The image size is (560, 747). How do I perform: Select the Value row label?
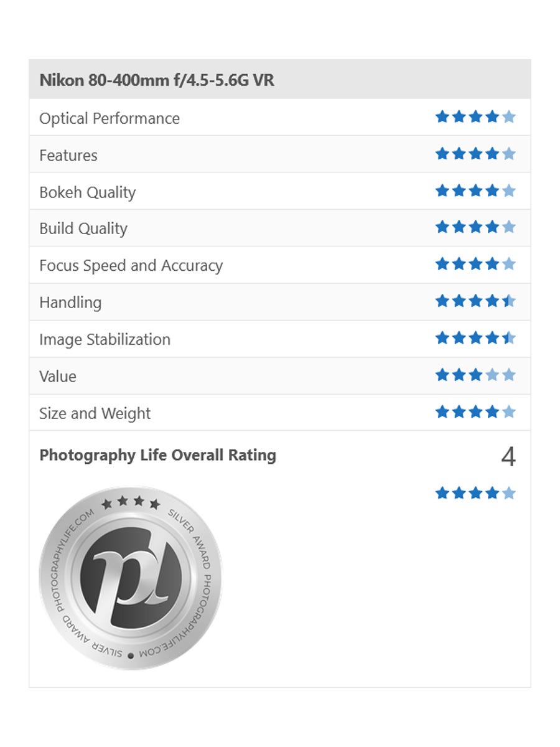[x=58, y=376]
